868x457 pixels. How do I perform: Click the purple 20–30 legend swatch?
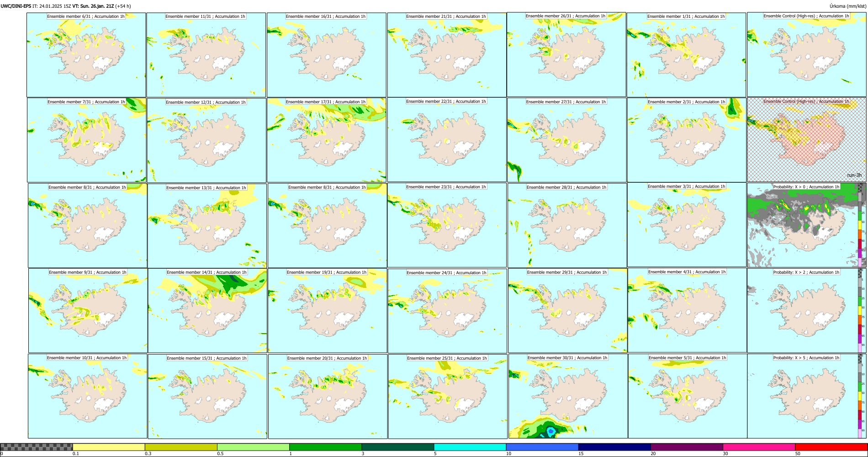click(x=687, y=447)
